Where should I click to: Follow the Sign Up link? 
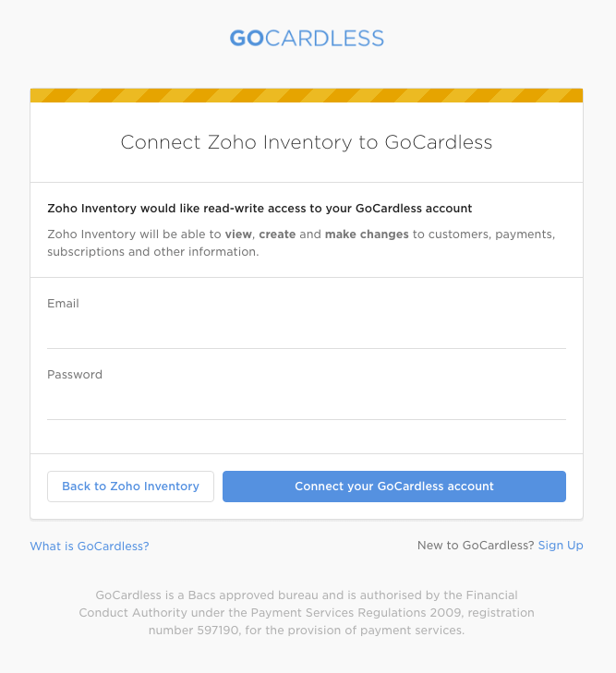click(x=561, y=546)
